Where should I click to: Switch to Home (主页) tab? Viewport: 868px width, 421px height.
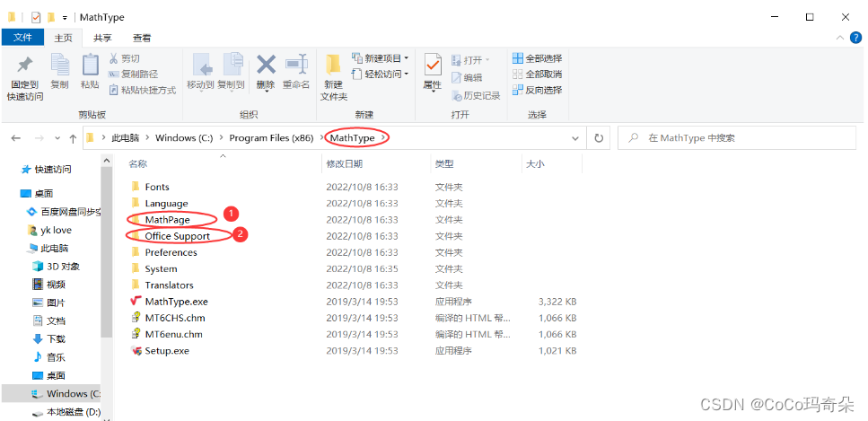pos(63,38)
